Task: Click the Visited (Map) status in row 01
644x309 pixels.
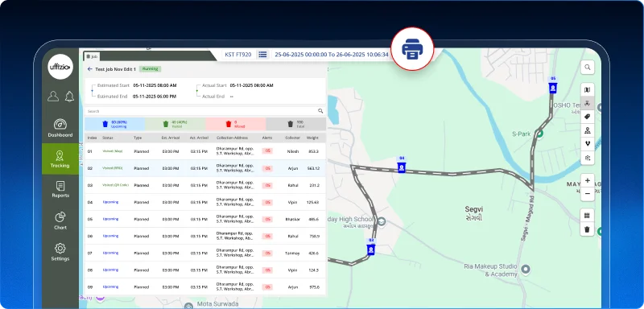Action: pos(113,151)
